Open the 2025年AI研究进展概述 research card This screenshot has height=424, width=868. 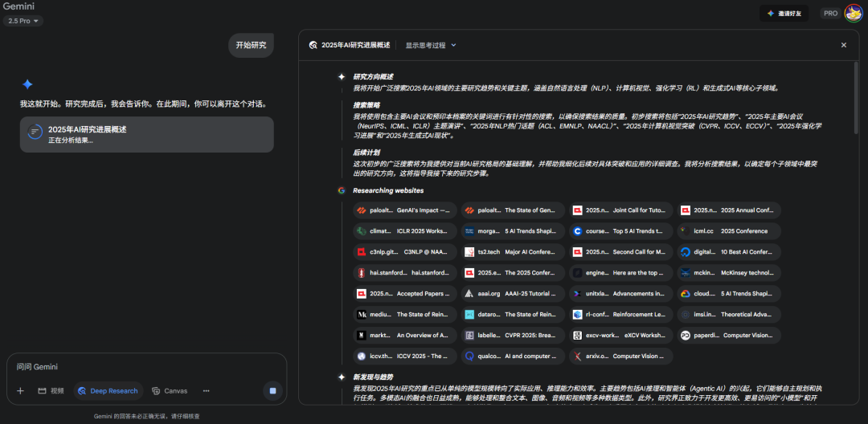click(x=147, y=134)
